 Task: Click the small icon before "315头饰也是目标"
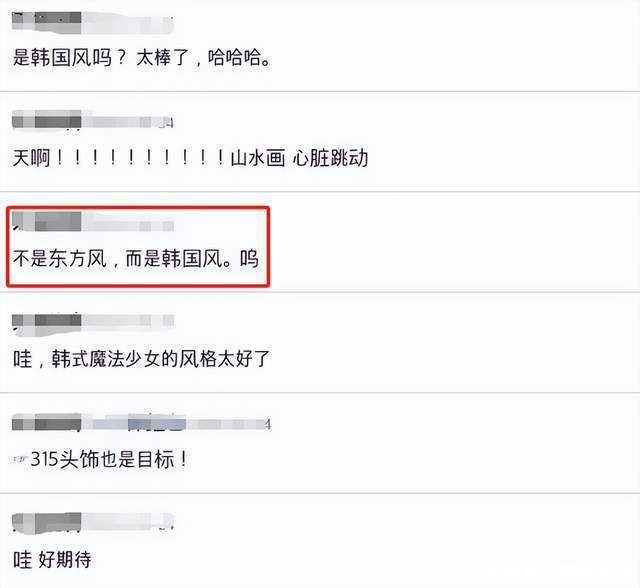[18, 458]
